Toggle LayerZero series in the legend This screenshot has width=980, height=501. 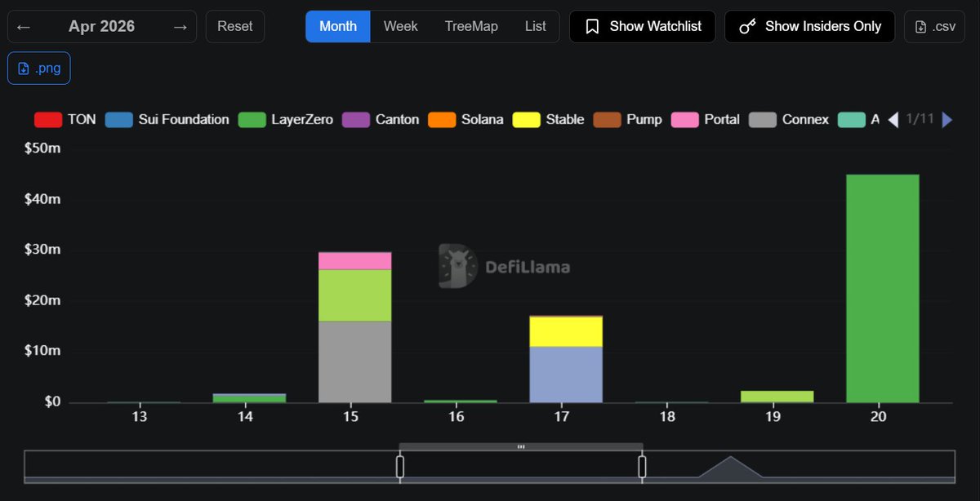click(286, 120)
